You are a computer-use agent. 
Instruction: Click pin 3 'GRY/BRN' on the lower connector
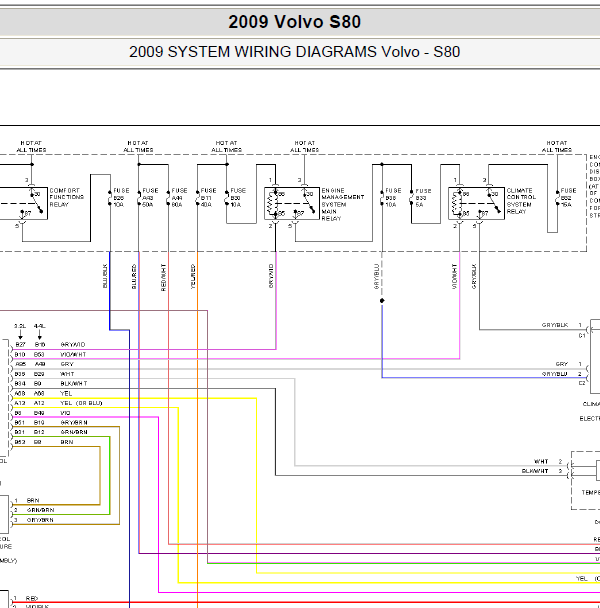40,520
